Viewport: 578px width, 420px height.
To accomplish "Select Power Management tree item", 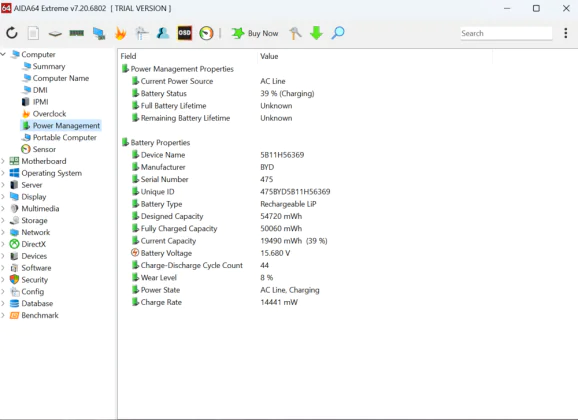I will tap(61, 125).
